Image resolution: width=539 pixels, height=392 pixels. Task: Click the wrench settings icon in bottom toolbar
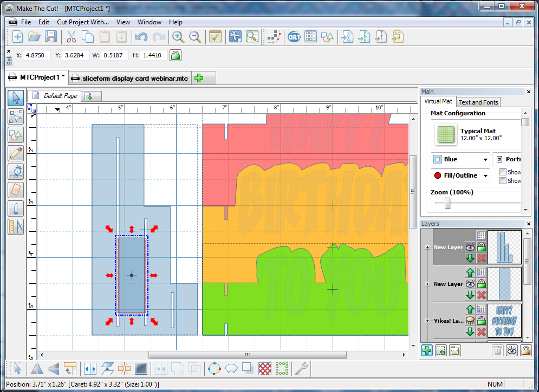point(302,369)
